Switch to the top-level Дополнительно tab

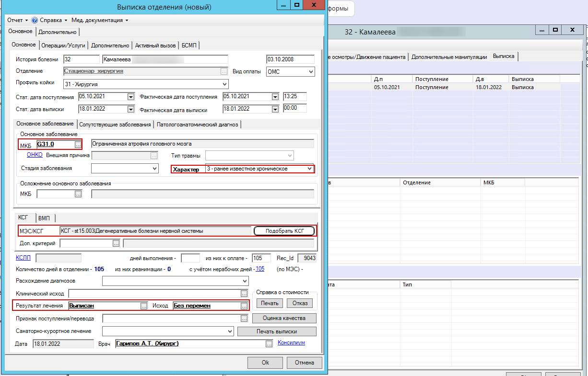pos(58,32)
